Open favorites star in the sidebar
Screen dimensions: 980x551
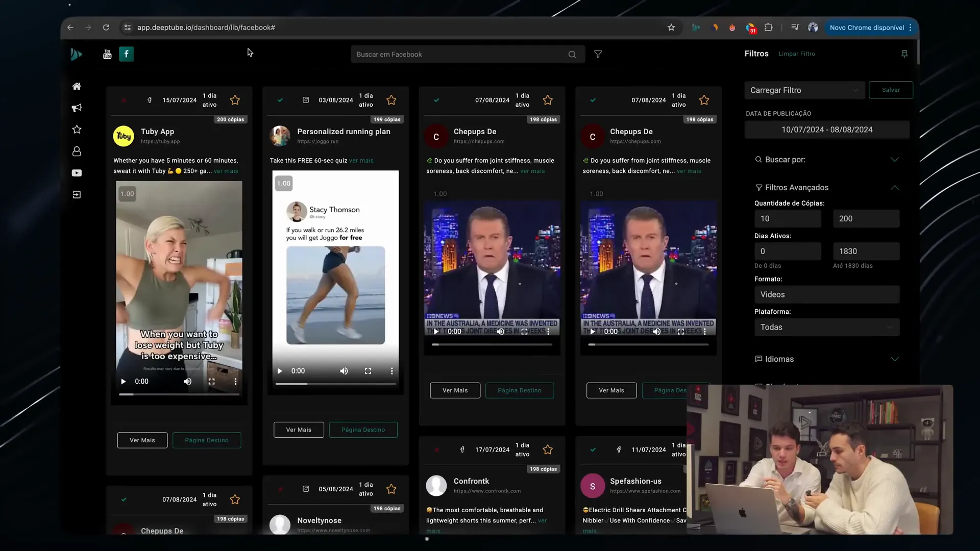pos(77,130)
